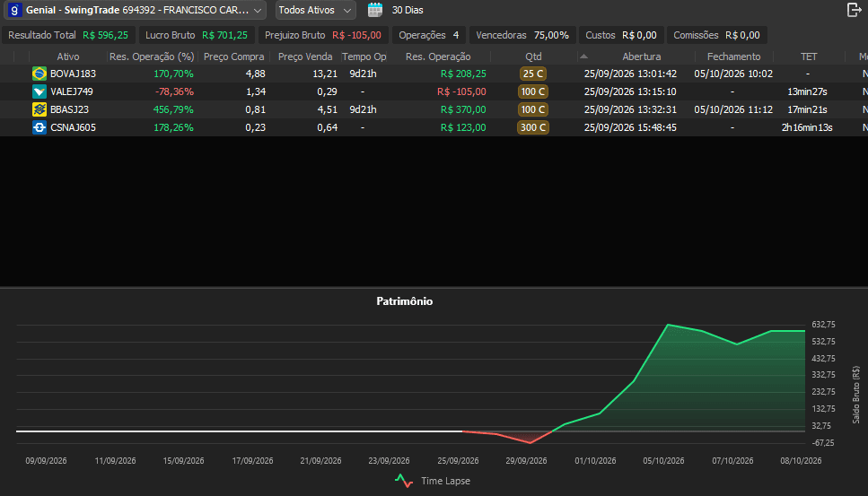Click the Vencedoras 75,00% summary box
The image size is (868, 496).
[522, 35]
